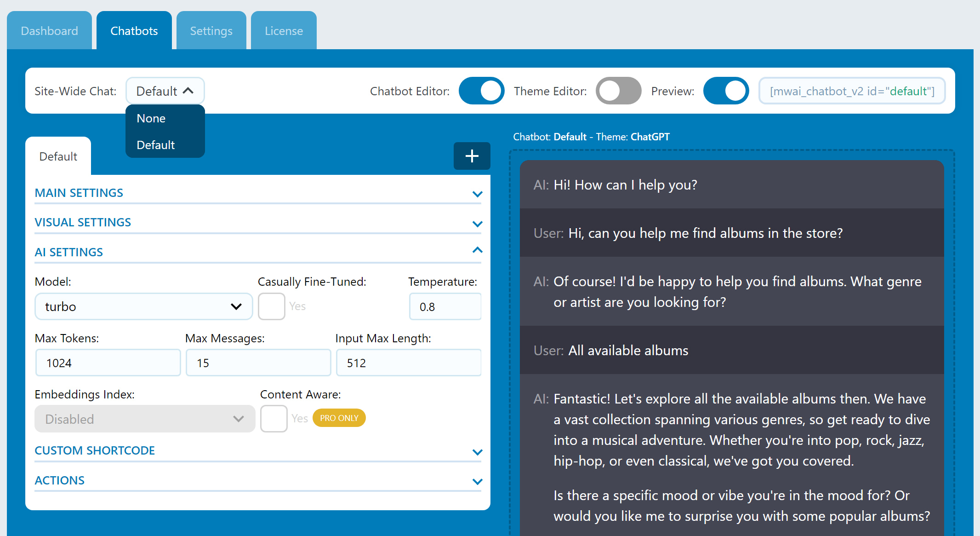Open the Embeddings Index dropdown
The image size is (980, 536).
coord(145,419)
